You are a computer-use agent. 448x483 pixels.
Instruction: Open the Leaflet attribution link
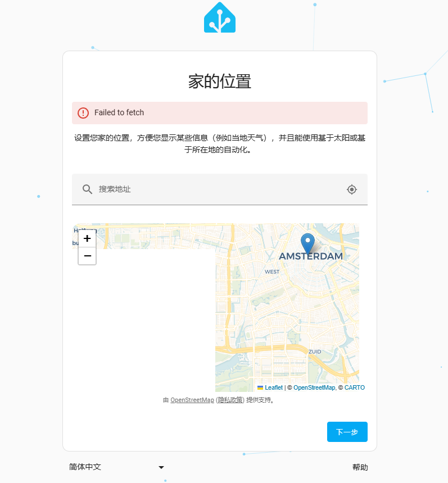click(x=274, y=387)
